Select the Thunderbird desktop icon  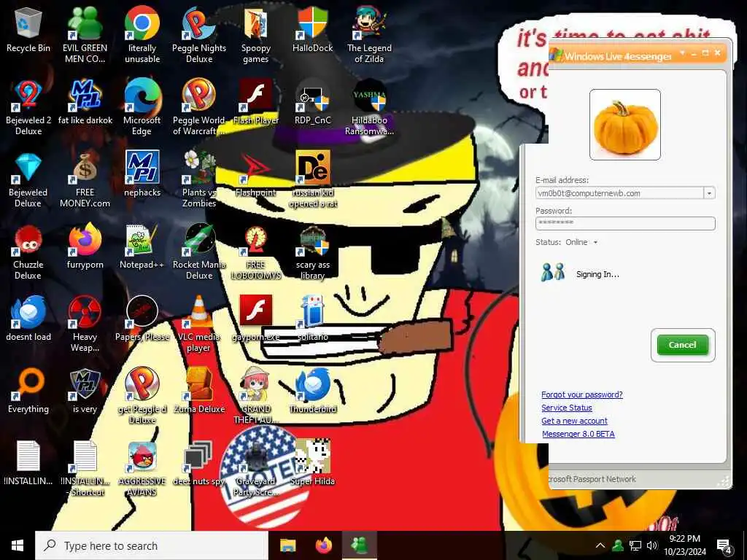312,391
